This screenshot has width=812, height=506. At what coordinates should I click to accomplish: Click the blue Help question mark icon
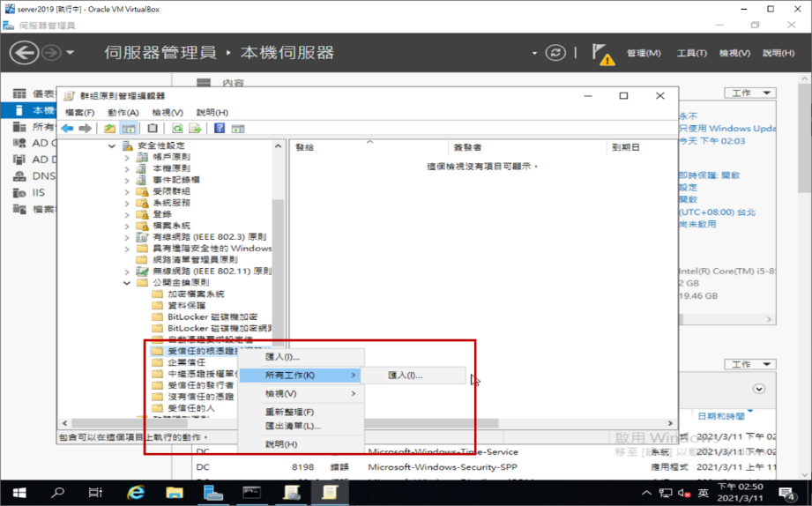(x=220, y=129)
